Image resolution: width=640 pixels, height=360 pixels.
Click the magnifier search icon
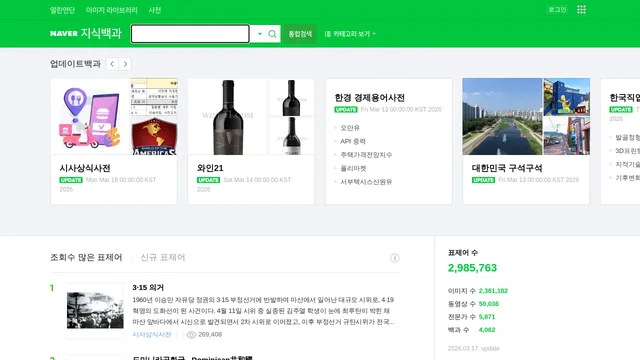point(272,34)
